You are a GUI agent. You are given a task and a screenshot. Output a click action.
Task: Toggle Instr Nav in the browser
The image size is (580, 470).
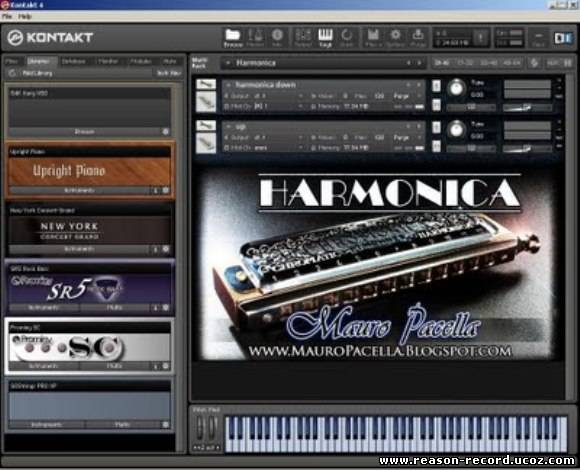(x=169, y=73)
